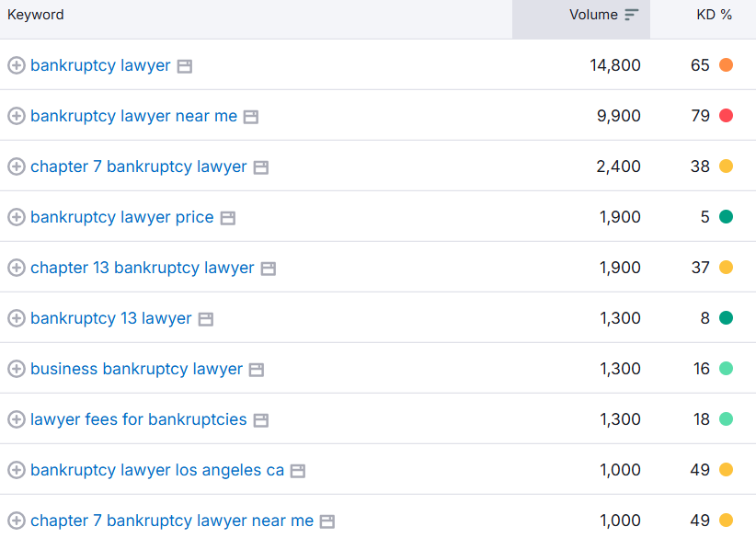This screenshot has width=756, height=538.
Task: Open the "bankruptcy lawyer" keyword link
Action: [100, 65]
